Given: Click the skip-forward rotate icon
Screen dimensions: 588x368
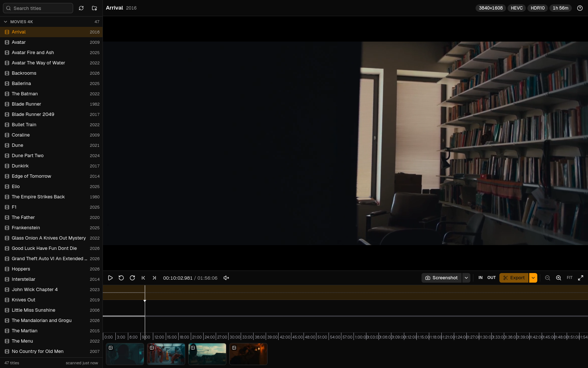Looking at the screenshot, I should click(132, 278).
